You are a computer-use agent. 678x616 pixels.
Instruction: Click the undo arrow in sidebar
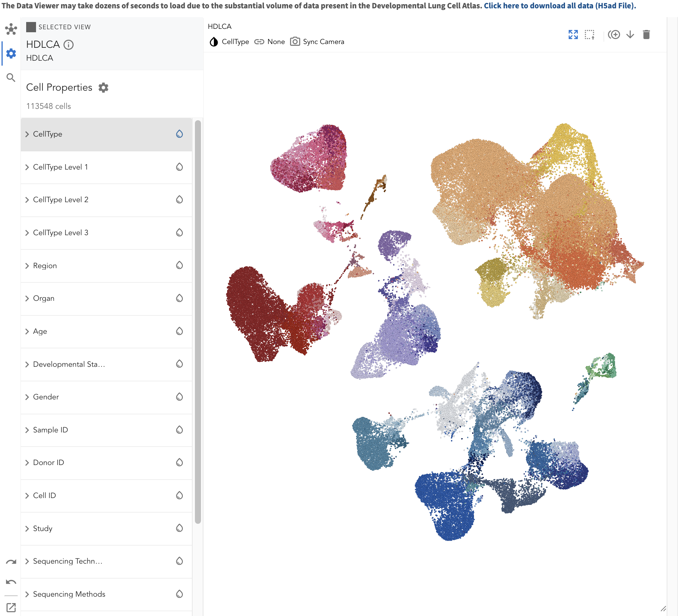(11, 582)
